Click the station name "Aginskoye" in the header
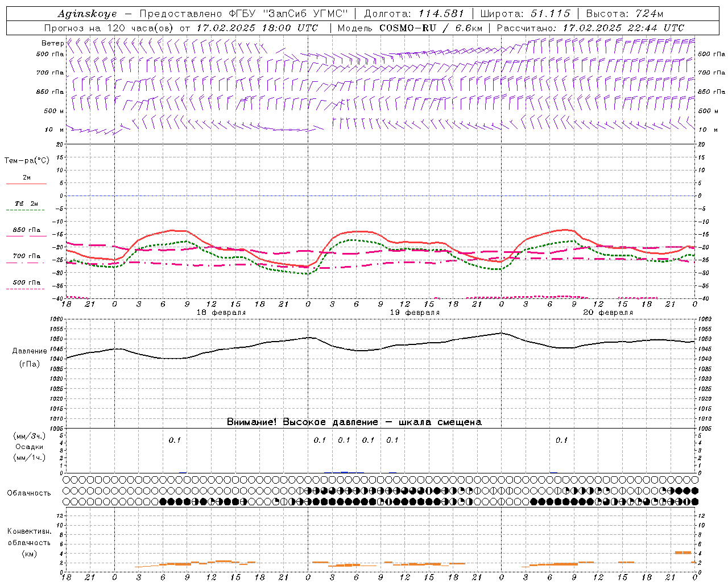 87,14
